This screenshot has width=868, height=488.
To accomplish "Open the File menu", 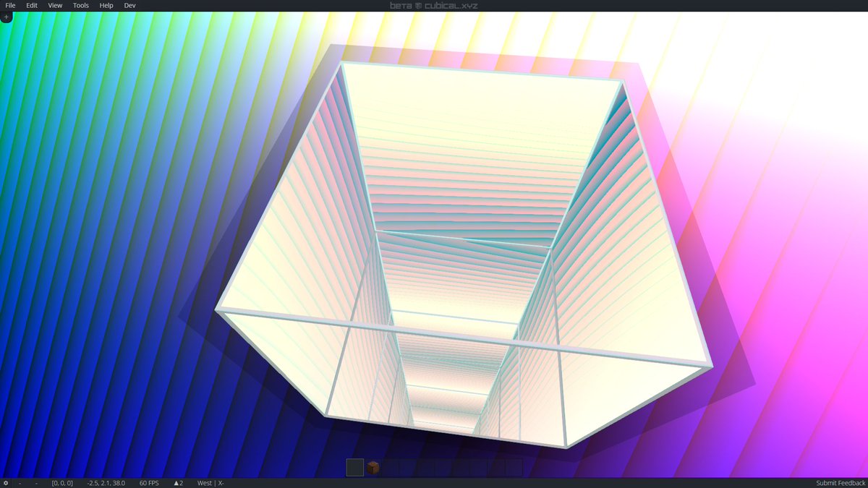I will coord(10,5).
